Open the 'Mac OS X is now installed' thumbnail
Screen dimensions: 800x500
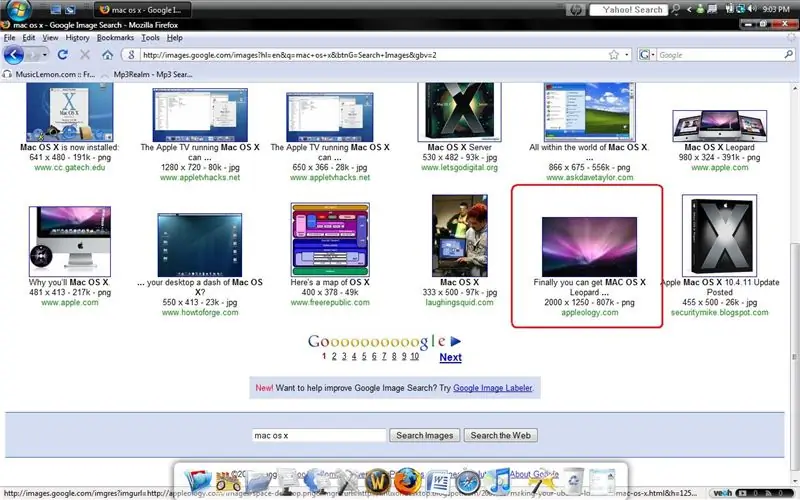tap(69, 112)
